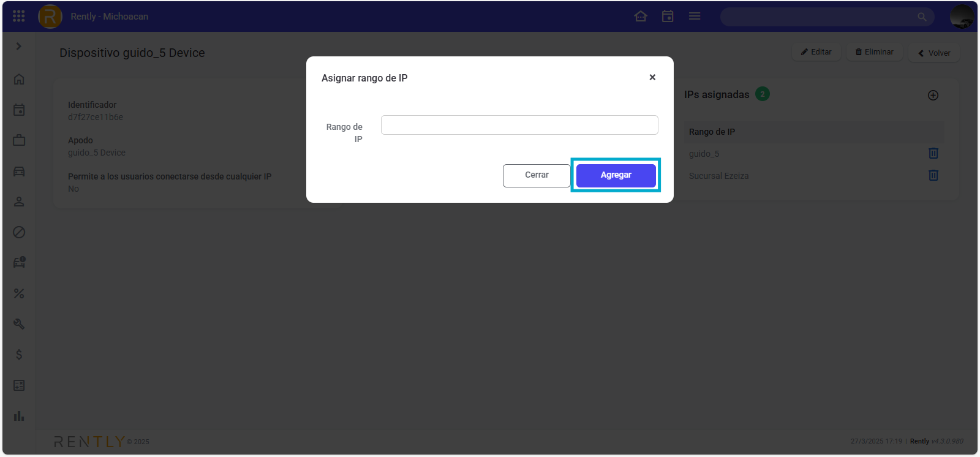The height and width of the screenshot is (457, 980).
Task: Focus the Rango de IP input field
Action: (x=519, y=125)
